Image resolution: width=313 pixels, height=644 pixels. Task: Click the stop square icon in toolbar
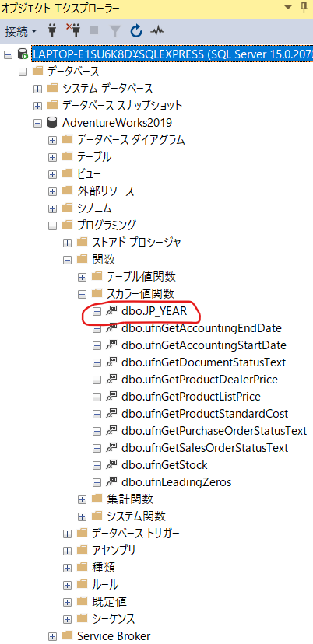[x=94, y=31]
